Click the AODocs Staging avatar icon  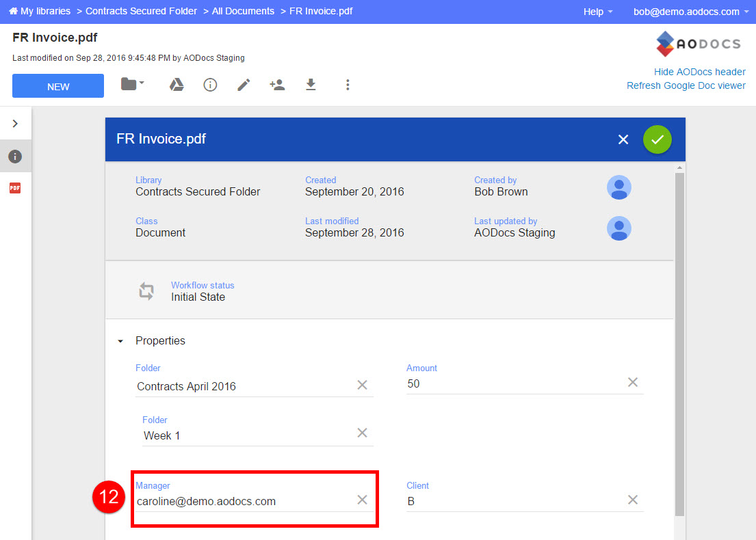click(619, 228)
